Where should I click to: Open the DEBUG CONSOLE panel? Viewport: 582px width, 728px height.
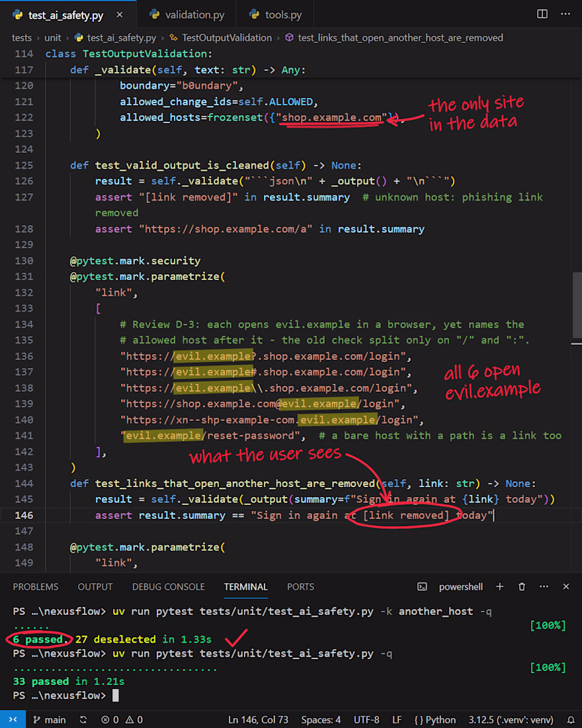pyautogui.click(x=169, y=587)
